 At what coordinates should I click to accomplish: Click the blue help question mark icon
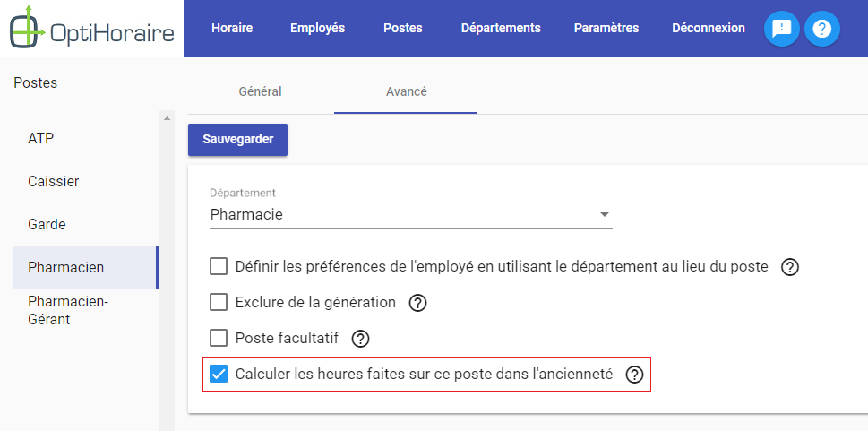click(x=822, y=29)
